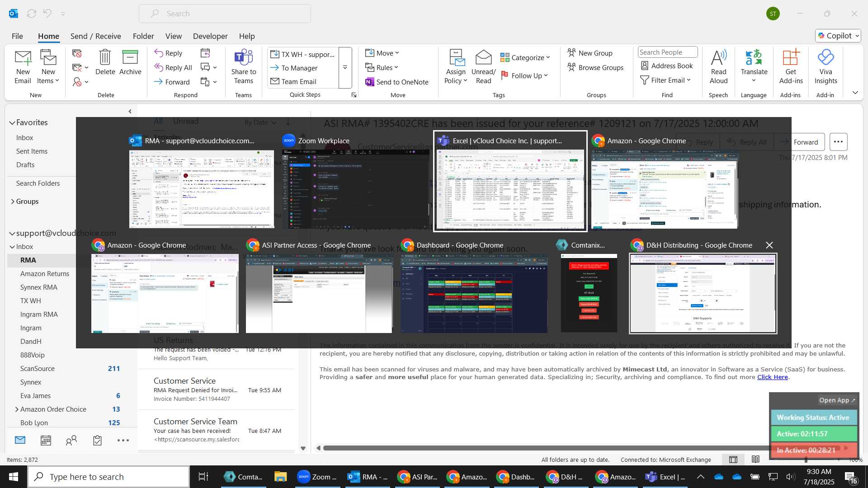Select TX WH - support quick step
Screen dimensions: 868x488
(302, 54)
